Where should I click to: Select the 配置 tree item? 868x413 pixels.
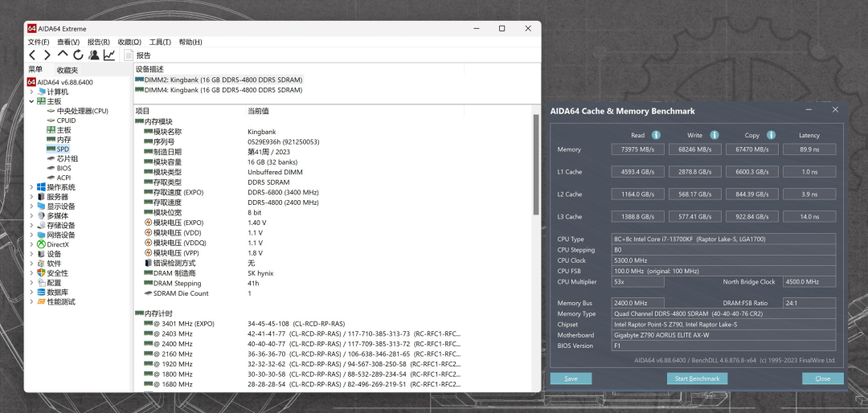[49, 282]
